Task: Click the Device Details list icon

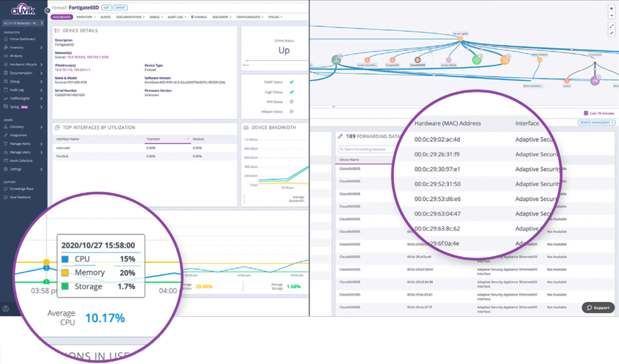Action: (57, 30)
